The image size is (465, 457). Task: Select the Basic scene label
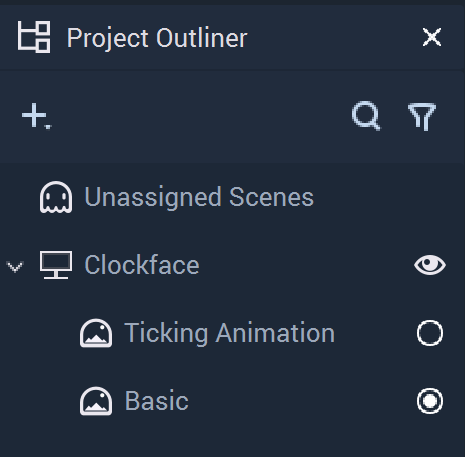[157, 401]
